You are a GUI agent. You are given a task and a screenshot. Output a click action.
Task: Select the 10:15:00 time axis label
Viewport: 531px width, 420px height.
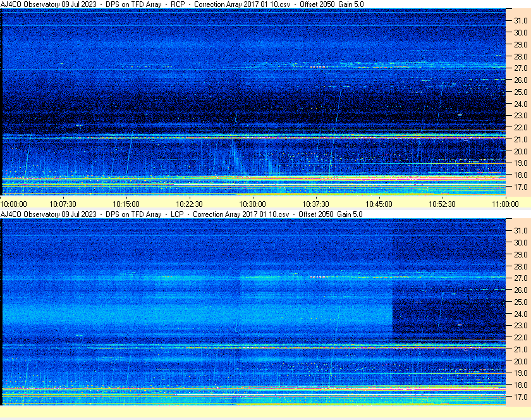coord(126,204)
